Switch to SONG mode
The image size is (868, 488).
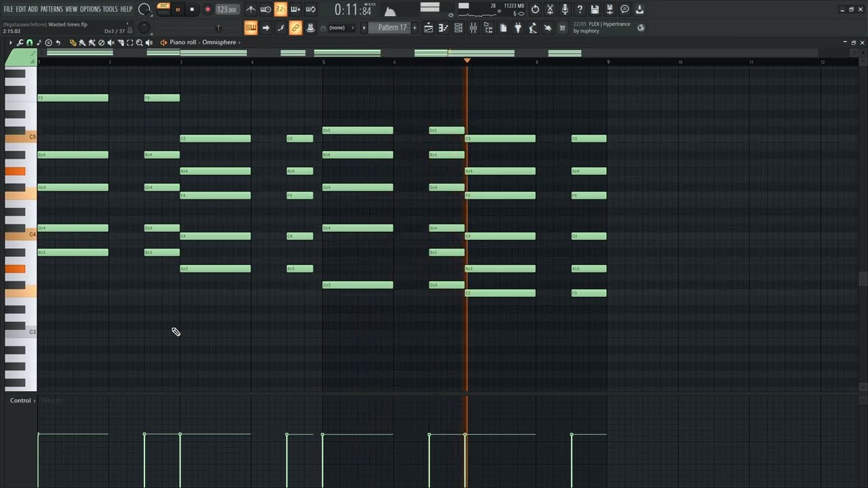163,12
